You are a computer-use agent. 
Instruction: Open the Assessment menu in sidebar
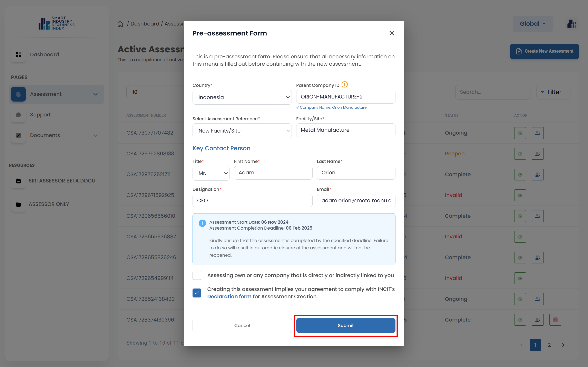click(56, 94)
